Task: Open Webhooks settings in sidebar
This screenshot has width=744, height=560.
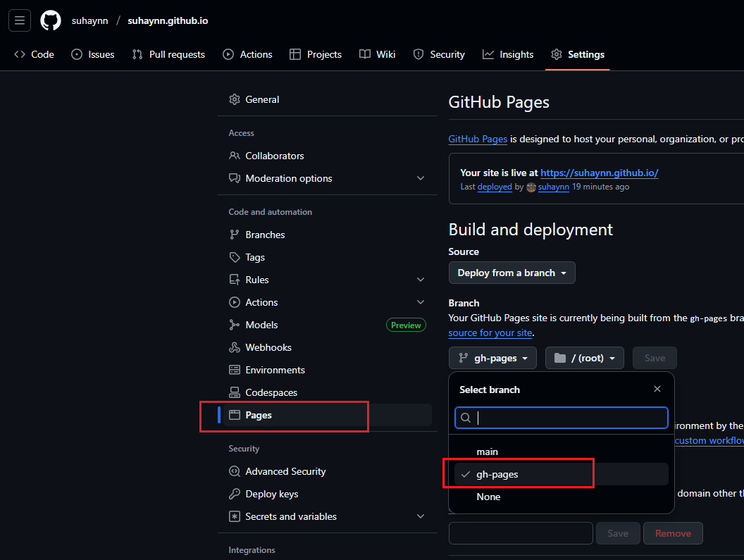Action: pyautogui.click(x=268, y=347)
